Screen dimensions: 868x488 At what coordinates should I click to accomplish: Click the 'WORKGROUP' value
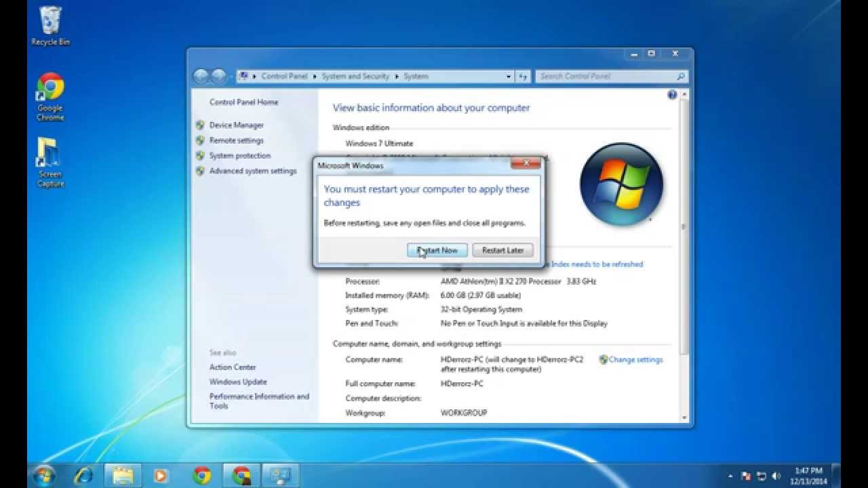pyautogui.click(x=464, y=413)
